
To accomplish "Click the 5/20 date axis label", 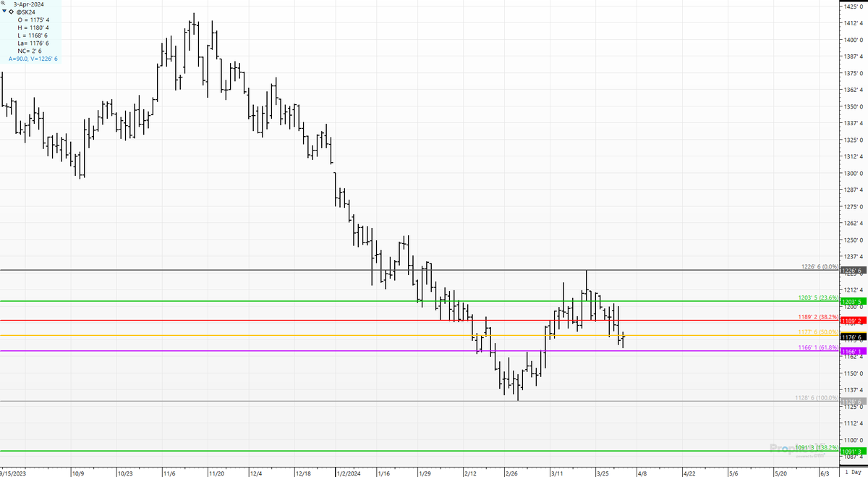I will pos(780,474).
